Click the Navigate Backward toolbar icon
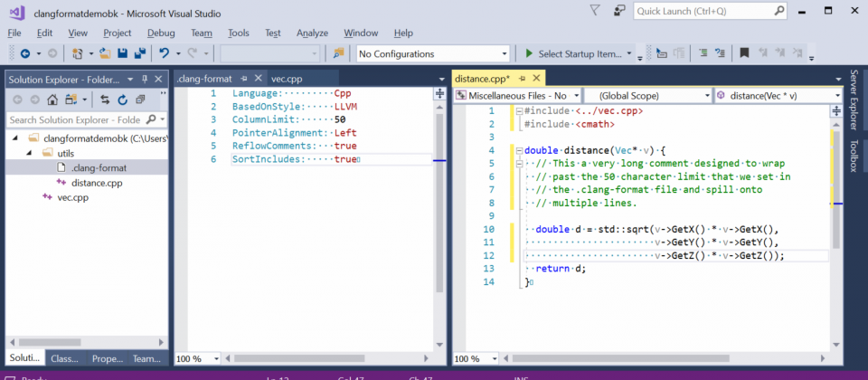Screen dimensions: 868x380 coord(25,53)
